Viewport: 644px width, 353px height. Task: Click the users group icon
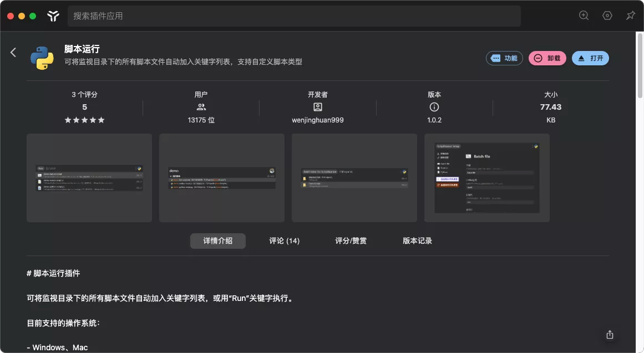[x=201, y=107]
